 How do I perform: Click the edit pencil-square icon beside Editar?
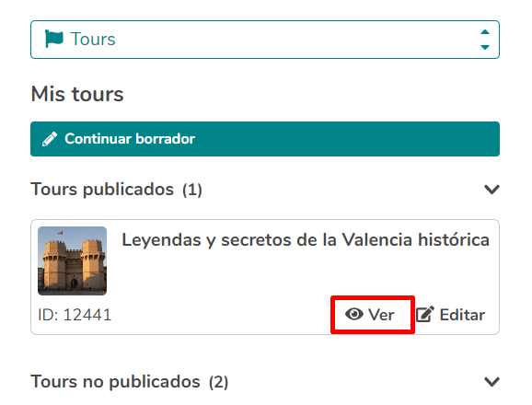tap(425, 315)
